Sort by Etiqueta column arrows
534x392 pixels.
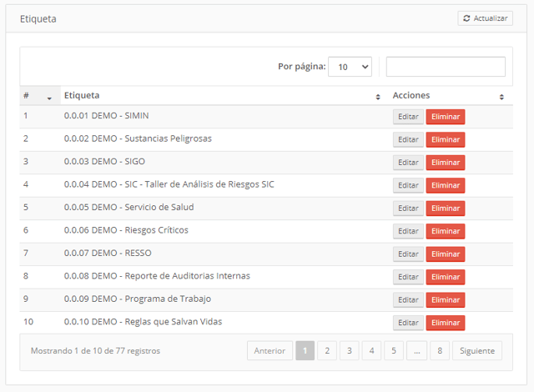tap(378, 97)
